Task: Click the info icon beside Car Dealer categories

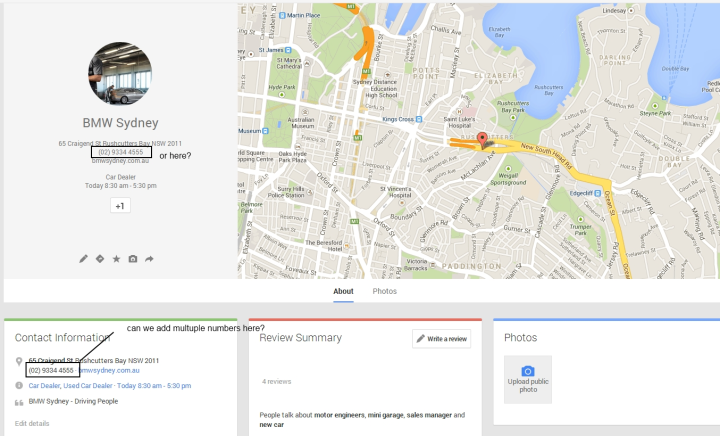Action: coord(19,386)
